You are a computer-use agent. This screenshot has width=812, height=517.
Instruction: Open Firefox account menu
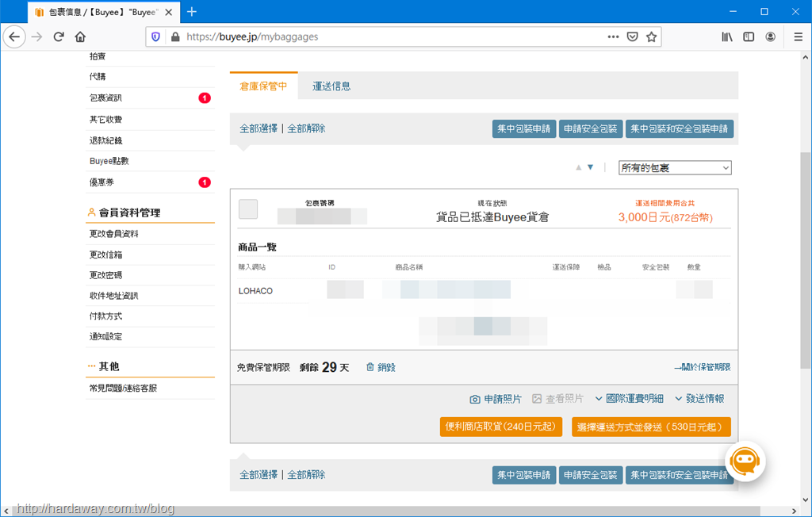tap(771, 36)
